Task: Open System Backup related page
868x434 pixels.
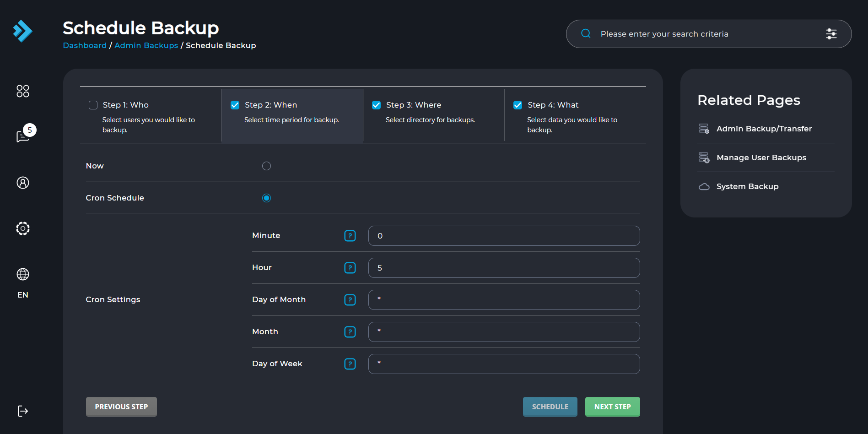Action: coord(747,186)
